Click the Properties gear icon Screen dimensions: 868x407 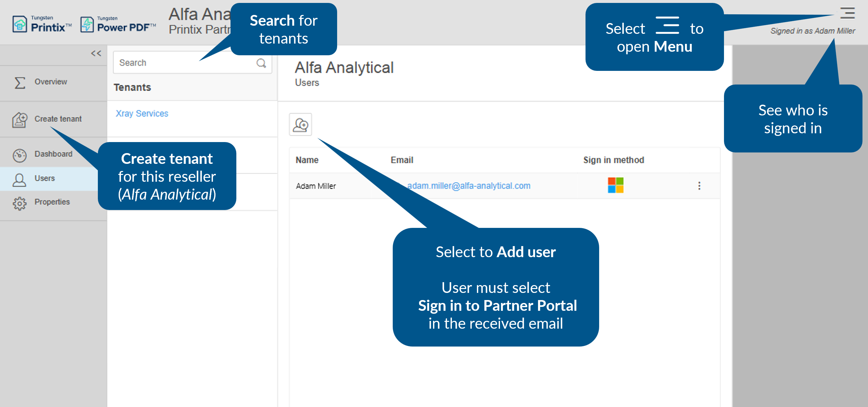click(x=20, y=203)
